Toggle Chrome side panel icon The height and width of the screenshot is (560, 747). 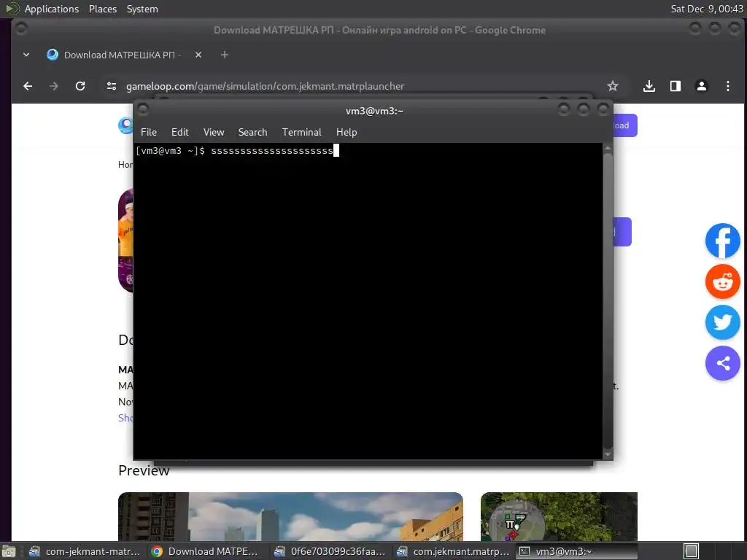tap(675, 86)
